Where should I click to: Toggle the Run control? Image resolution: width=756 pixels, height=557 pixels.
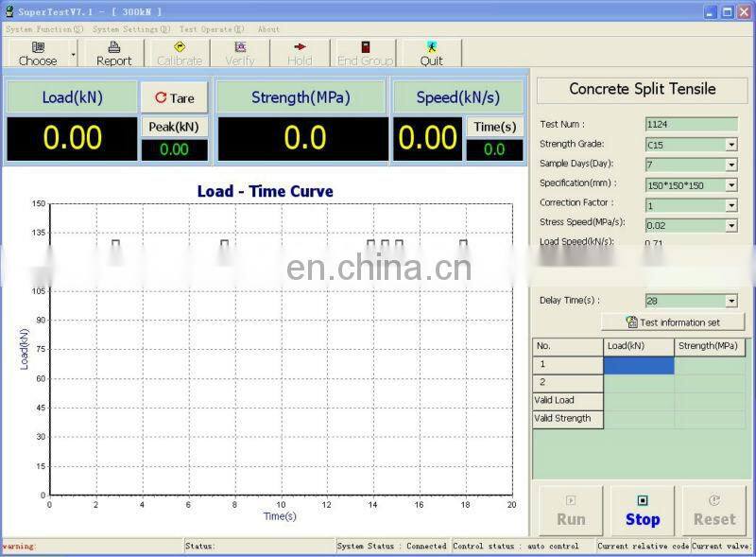click(570, 511)
